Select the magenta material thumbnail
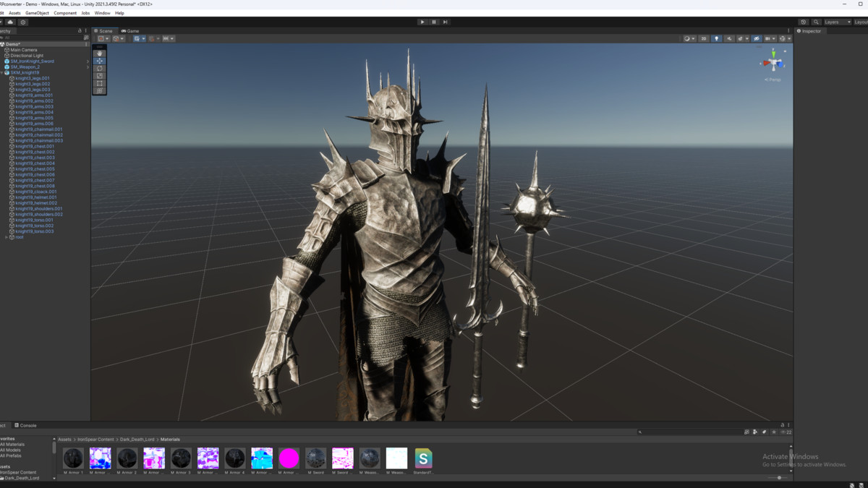Screen dimensions: 868x488 (x=289, y=458)
